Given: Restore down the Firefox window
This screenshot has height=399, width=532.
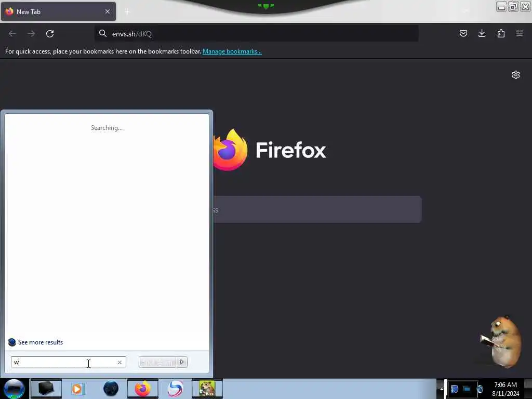Looking at the screenshot, I should coord(513,6).
